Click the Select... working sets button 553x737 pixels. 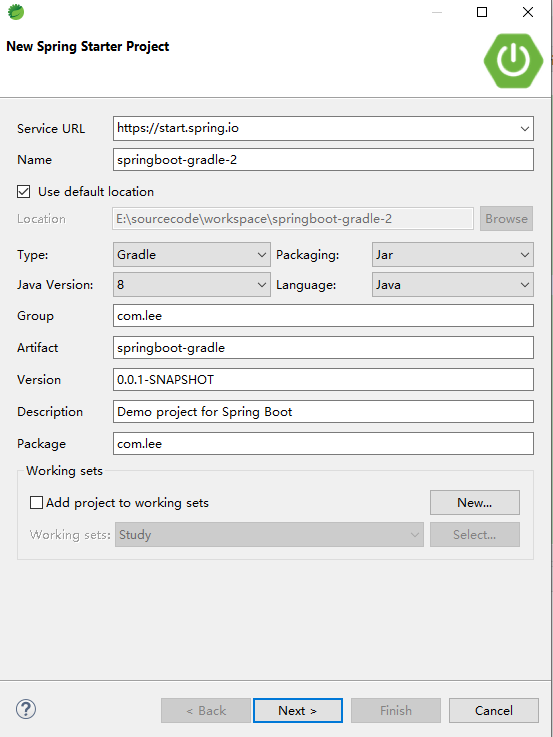pos(475,535)
